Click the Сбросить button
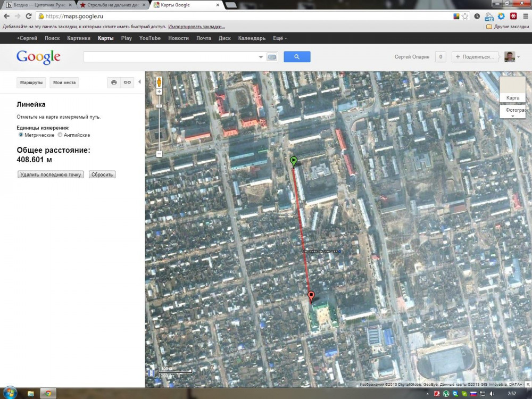This screenshot has height=399, width=532. click(102, 174)
